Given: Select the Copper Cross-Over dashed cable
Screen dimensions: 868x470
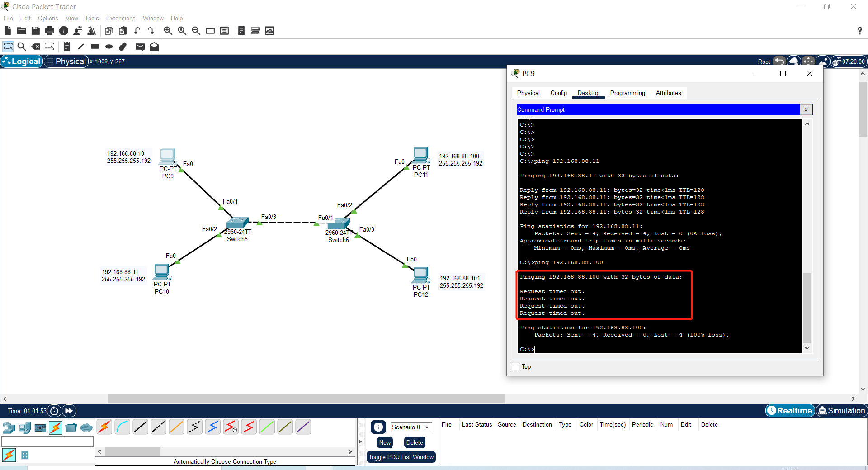Looking at the screenshot, I should pos(159,427).
